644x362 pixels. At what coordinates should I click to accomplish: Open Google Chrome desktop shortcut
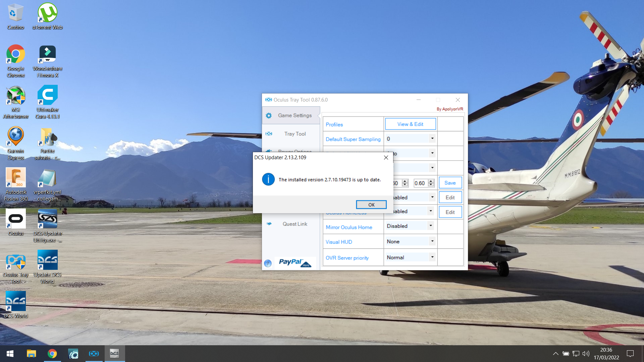tap(15, 61)
